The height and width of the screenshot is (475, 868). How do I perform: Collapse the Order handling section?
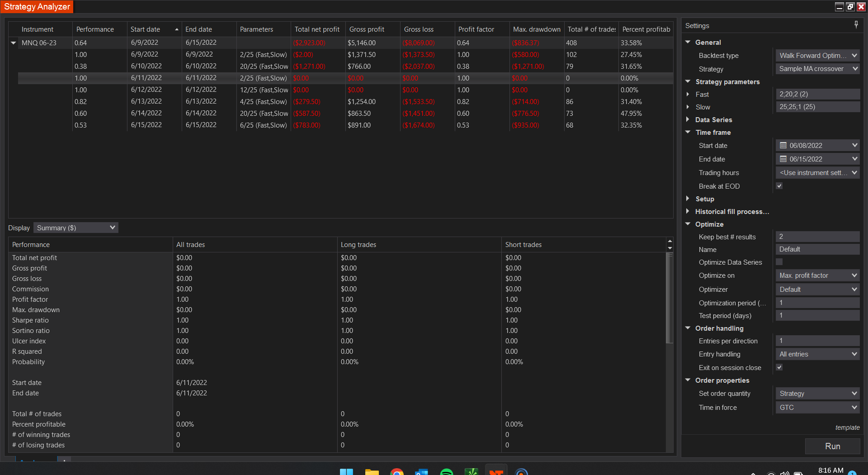pos(688,328)
